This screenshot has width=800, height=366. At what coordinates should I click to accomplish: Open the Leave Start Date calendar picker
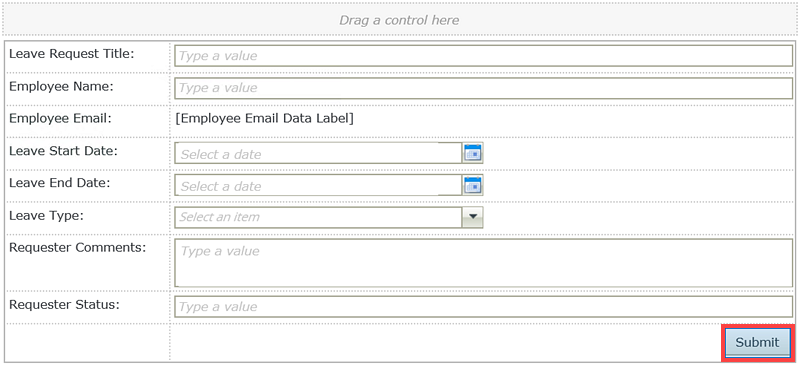pos(473,153)
